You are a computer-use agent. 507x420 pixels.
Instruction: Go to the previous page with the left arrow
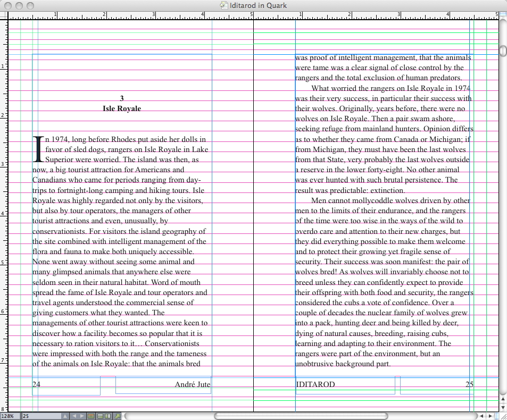74,416
